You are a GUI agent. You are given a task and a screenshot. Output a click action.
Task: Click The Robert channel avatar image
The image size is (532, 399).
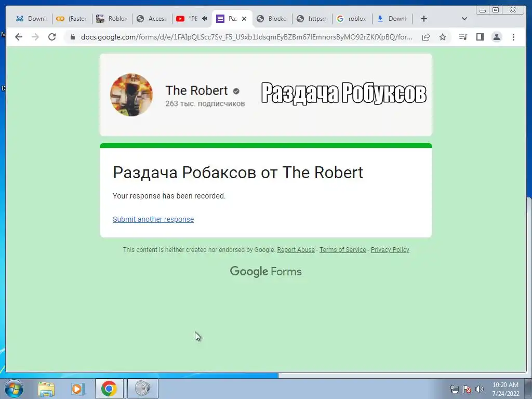131,95
